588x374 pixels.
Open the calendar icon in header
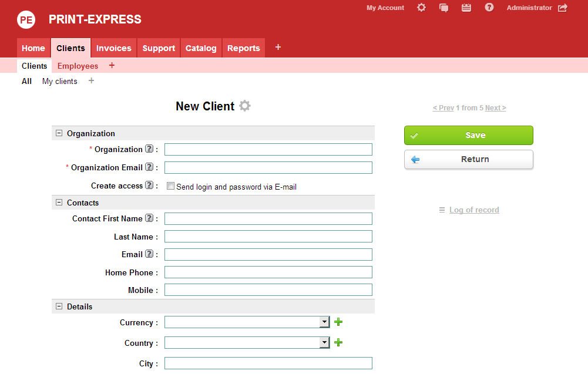point(466,8)
